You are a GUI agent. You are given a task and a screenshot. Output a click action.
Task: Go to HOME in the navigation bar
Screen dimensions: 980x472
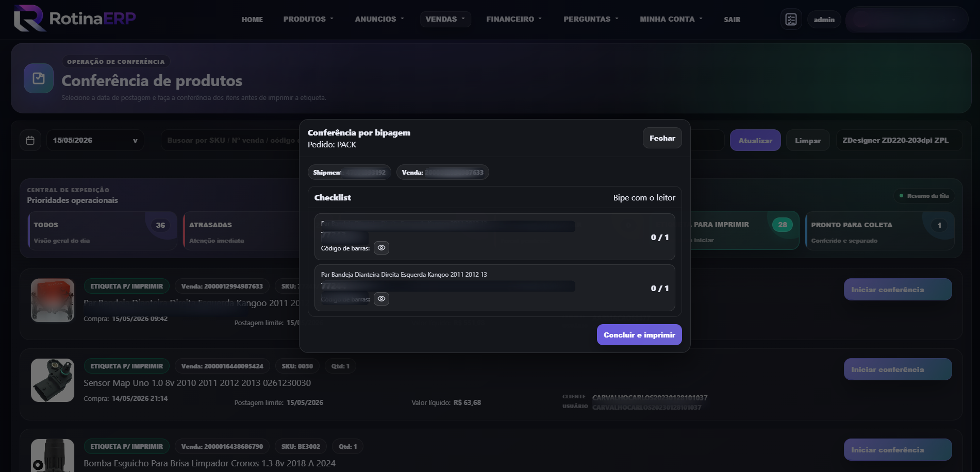pyautogui.click(x=252, y=20)
